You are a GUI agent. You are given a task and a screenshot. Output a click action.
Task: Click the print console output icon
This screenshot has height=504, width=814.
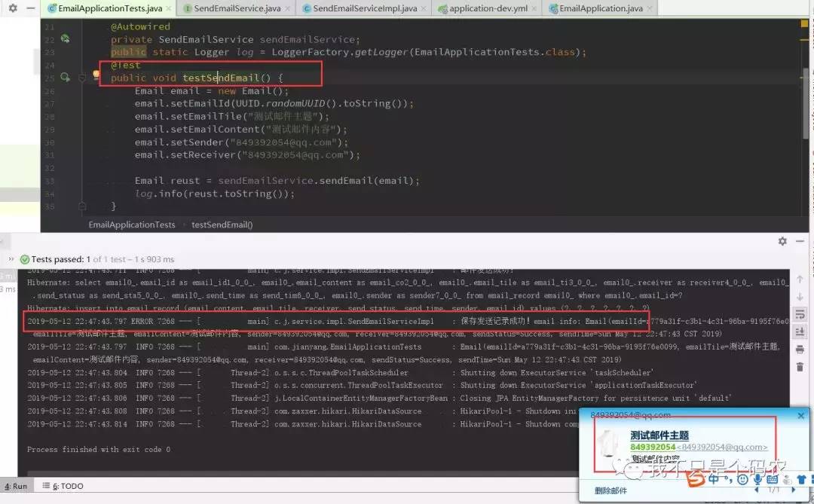800,349
